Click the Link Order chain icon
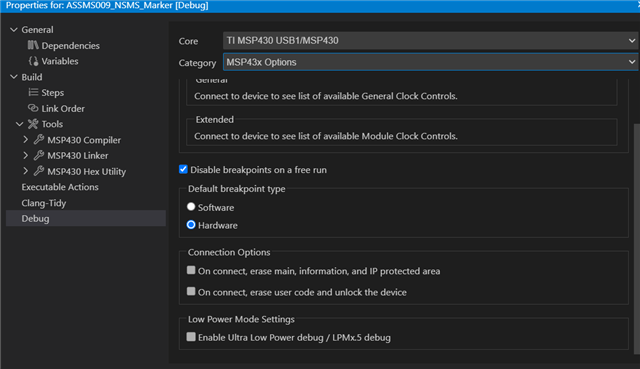 33,108
